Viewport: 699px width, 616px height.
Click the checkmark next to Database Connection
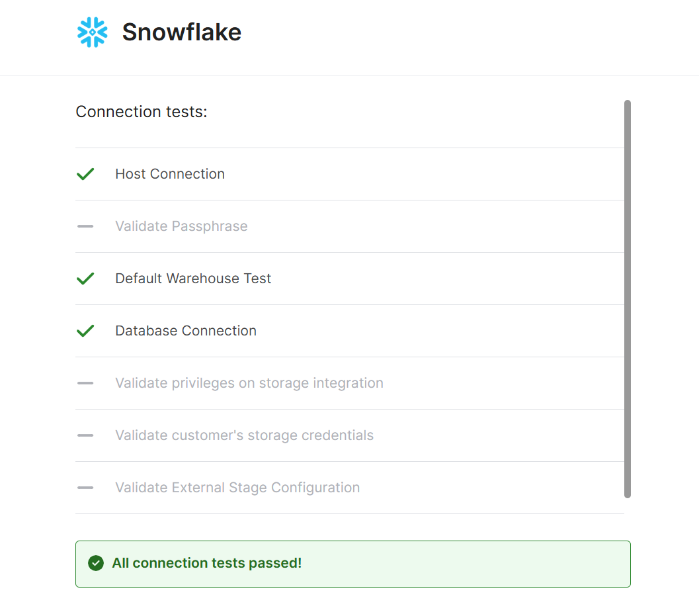(85, 331)
